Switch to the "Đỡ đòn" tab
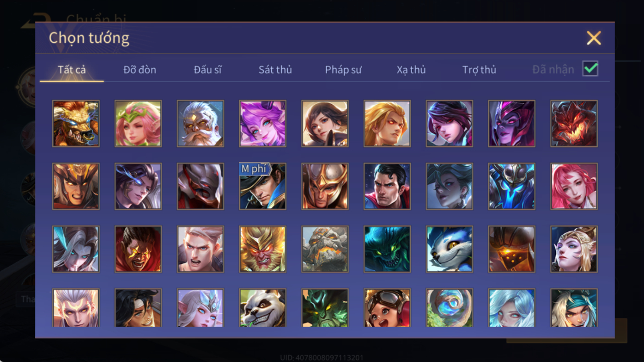The width and height of the screenshot is (644, 362). (x=140, y=70)
